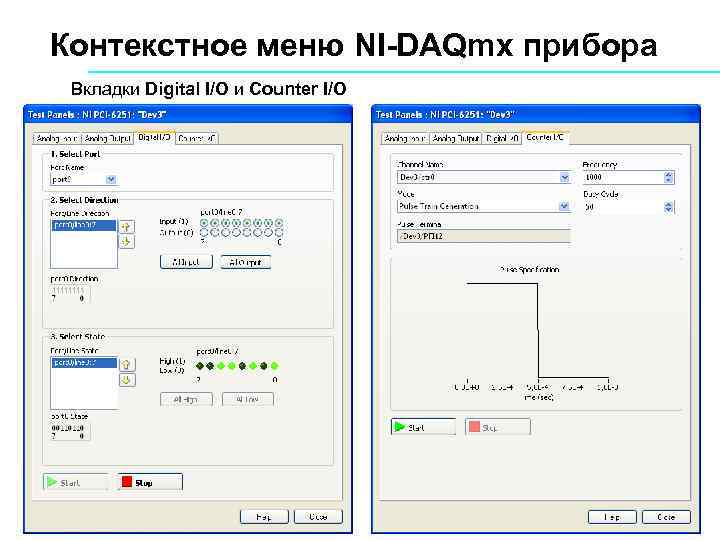Toggle line 0 state LED
The height and width of the screenshot is (540, 720).
[x=275, y=366]
